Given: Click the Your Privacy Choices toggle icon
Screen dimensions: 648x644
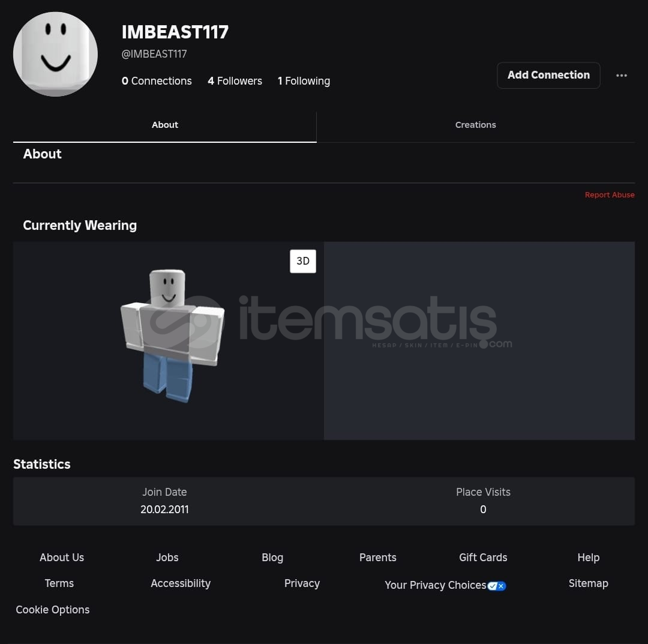Looking at the screenshot, I should (496, 585).
